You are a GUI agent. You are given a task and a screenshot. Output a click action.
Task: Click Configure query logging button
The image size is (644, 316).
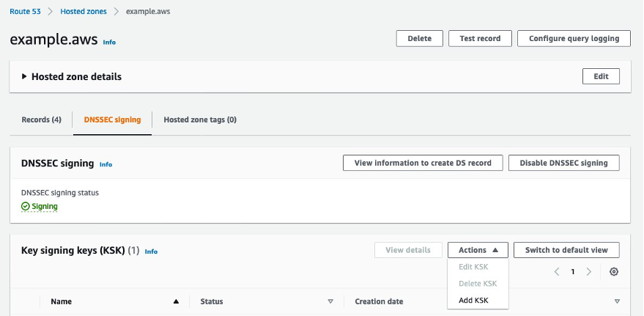click(x=574, y=38)
